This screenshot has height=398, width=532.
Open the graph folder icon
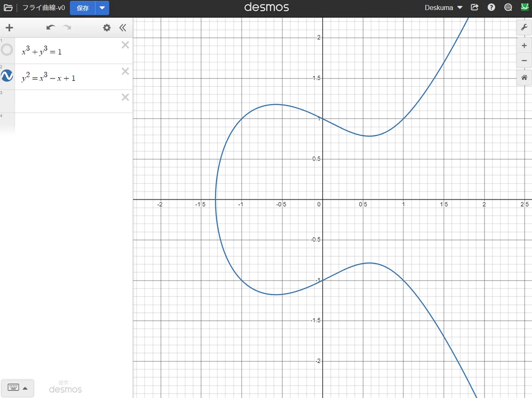(x=8, y=8)
